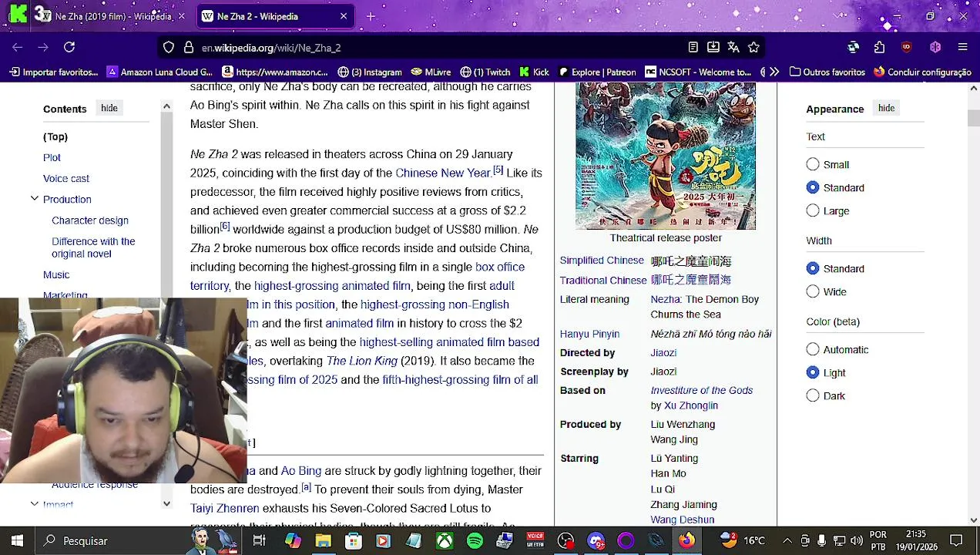The height and width of the screenshot is (555, 980).
Task: Jump to Character design in Contents
Action: click(x=90, y=220)
